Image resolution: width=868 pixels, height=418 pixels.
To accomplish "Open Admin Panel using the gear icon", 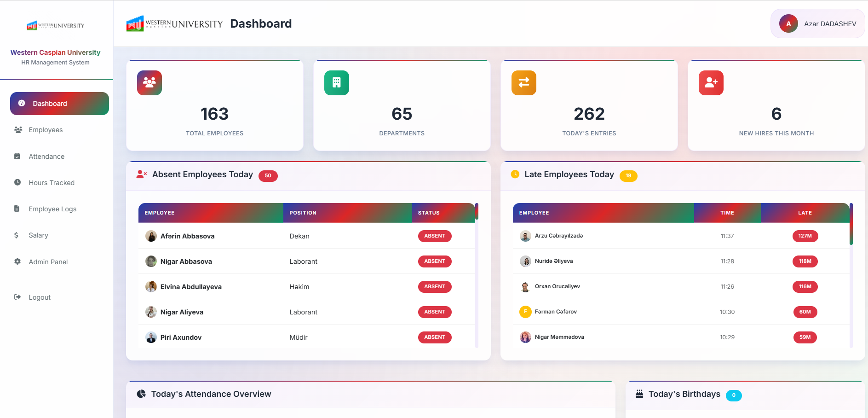I will click(x=17, y=261).
